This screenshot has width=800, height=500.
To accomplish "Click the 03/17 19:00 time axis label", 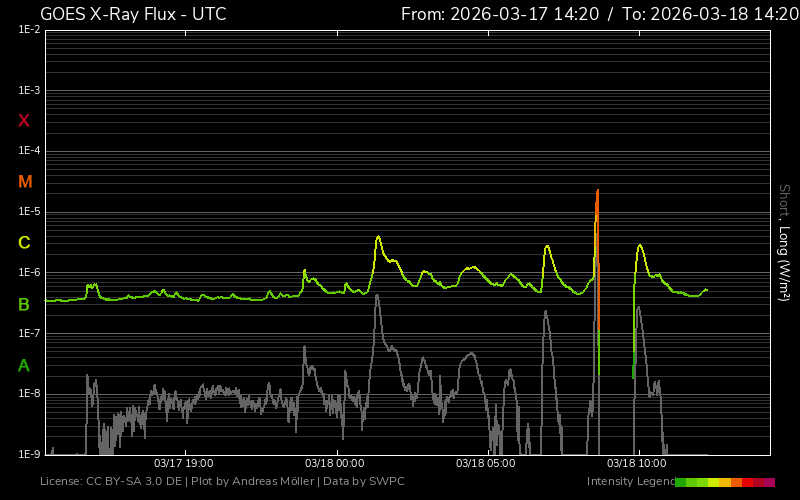I will pyautogui.click(x=183, y=464).
